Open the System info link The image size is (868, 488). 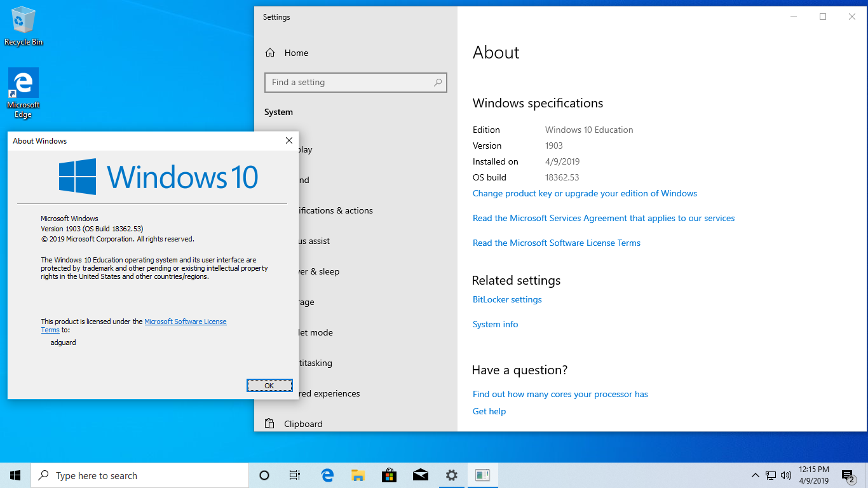point(496,324)
